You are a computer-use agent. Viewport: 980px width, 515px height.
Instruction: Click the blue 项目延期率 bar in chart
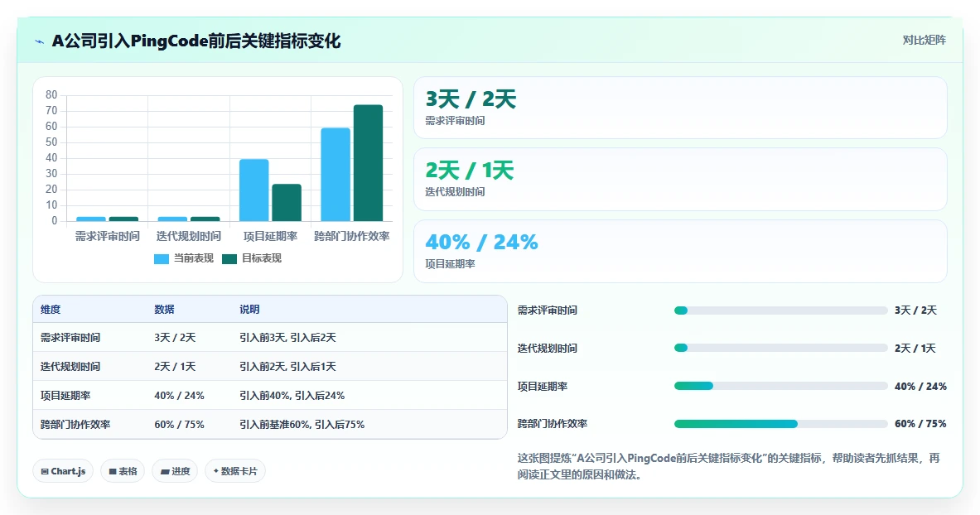pyautogui.click(x=253, y=190)
